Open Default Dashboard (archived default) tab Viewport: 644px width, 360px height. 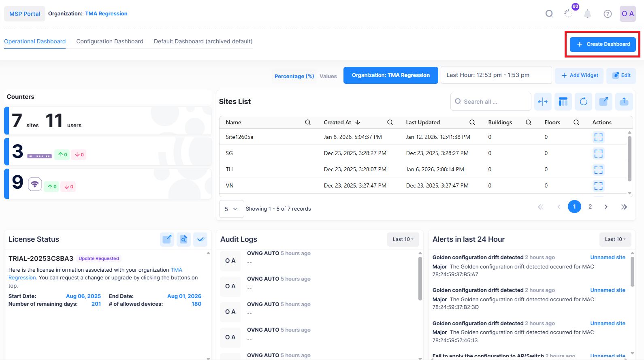point(203,41)
